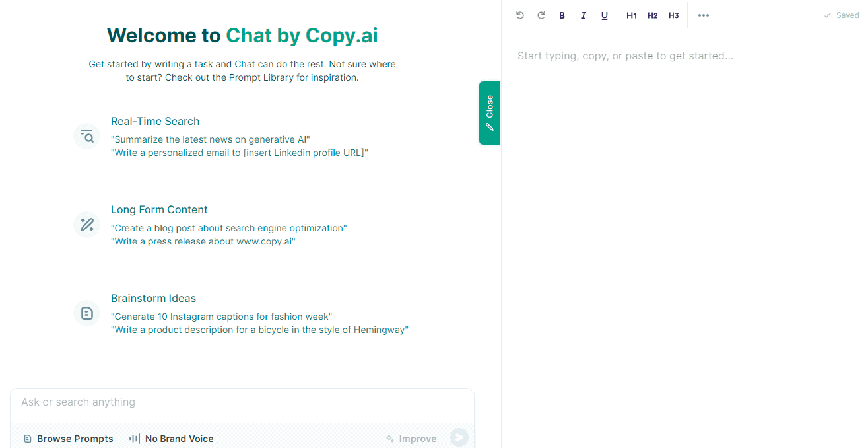The height and width of the screenshot is (448, 868).
Task: Toggle underline formatting
Action: pyautogui.click(x=604, y=15)
